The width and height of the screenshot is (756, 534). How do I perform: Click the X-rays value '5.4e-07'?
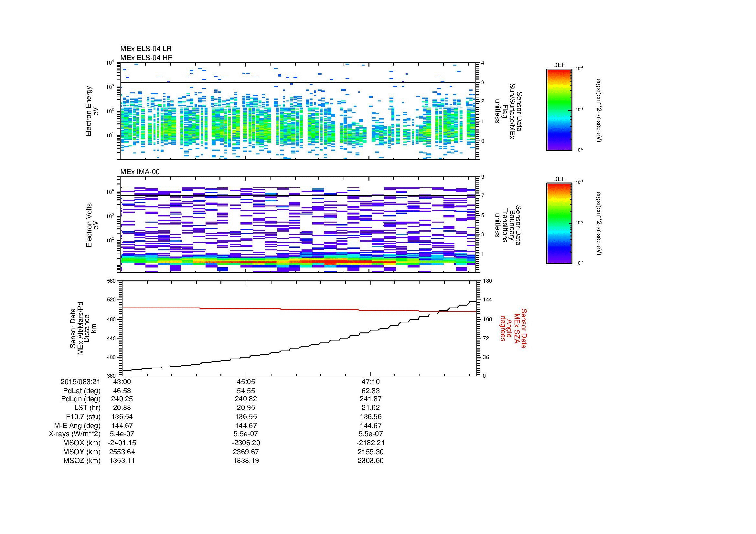point(122,434)
